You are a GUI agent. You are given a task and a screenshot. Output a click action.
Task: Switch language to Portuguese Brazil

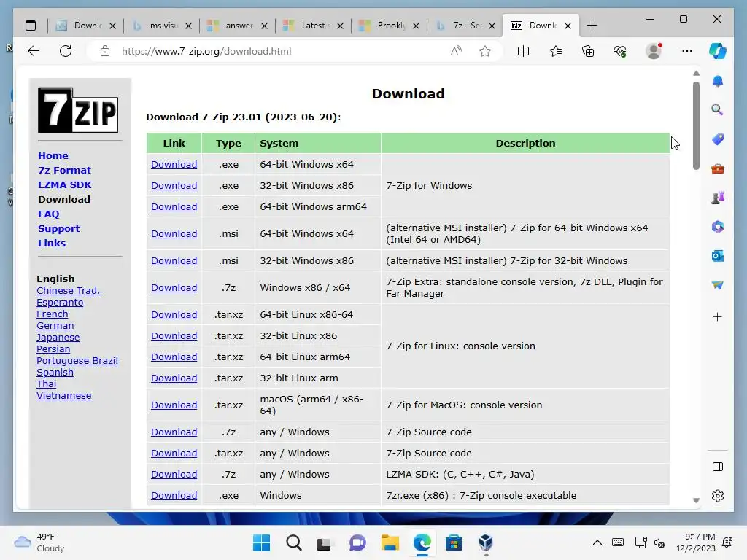[77, 360]
